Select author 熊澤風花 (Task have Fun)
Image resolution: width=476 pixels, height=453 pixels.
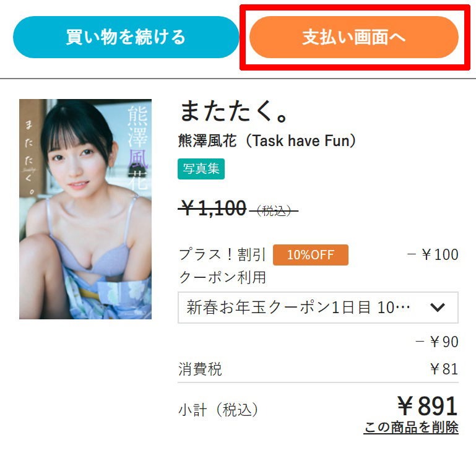tap(267, 140)
